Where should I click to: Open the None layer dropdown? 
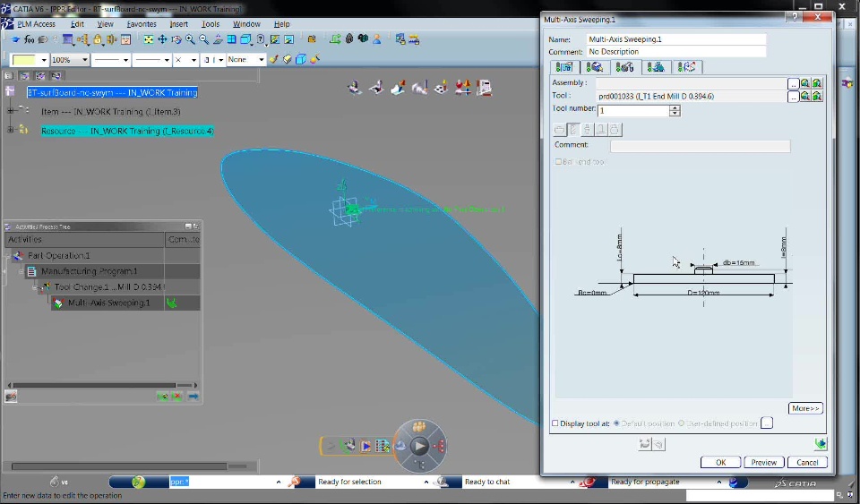(261, 60)
